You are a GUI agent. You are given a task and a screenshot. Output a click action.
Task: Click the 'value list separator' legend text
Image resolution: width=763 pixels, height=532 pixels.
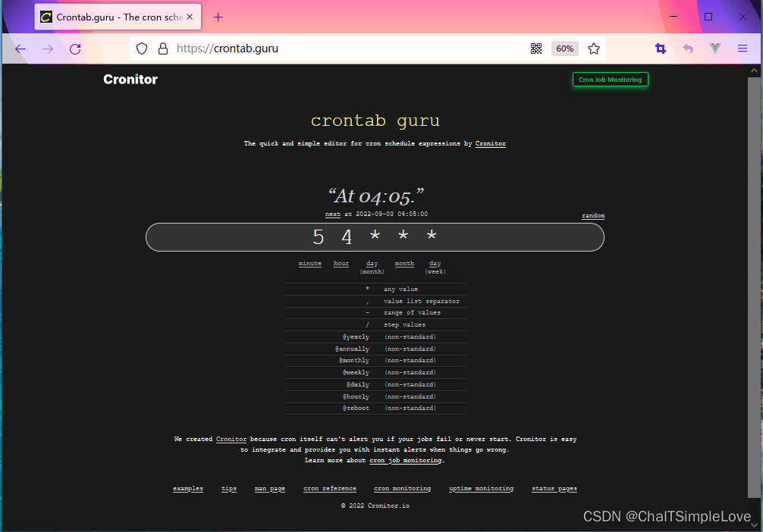[422, 302]
